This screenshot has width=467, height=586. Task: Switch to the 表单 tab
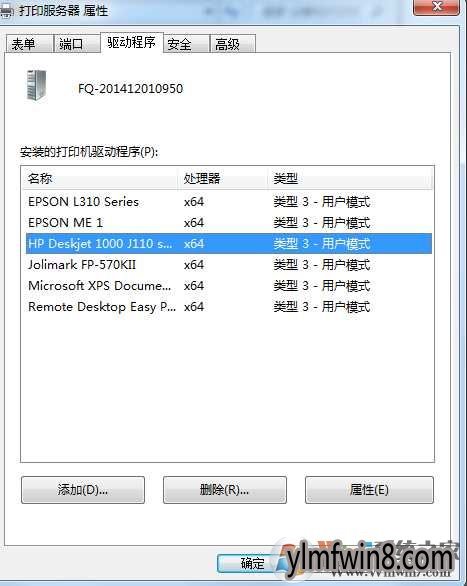click(x=29, y=44)
